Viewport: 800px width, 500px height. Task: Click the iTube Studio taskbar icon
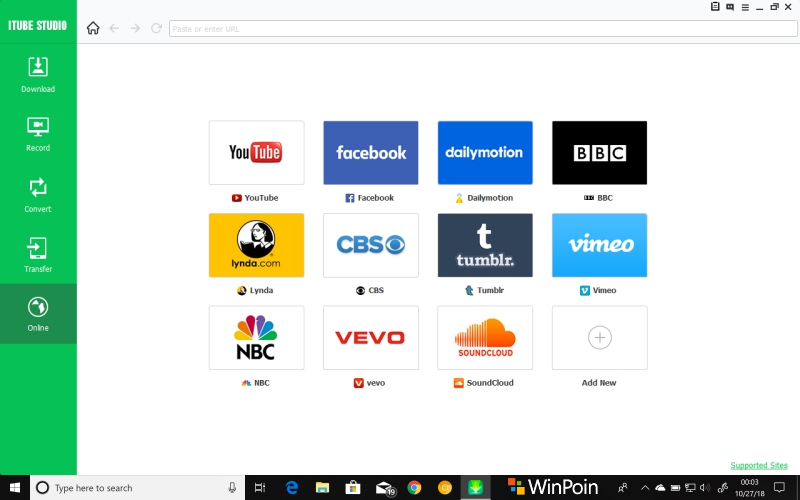pyautogui.click(x=475, y=488)
